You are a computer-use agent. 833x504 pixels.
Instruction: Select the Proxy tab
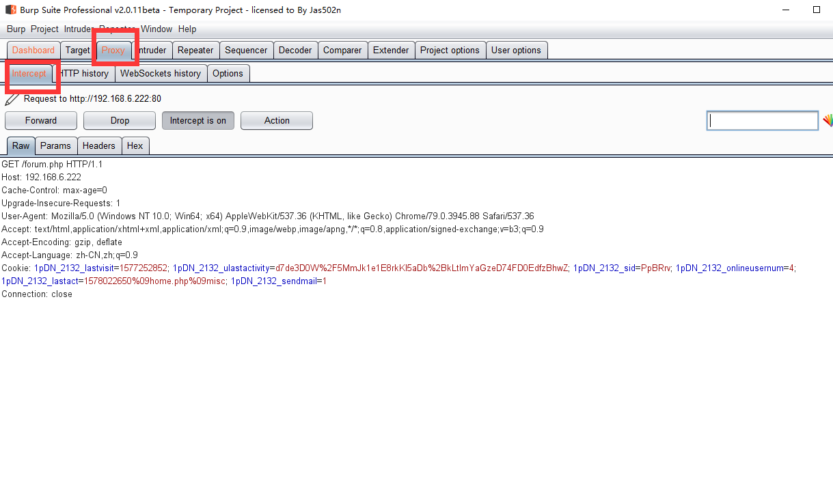[x=113, y=51]
